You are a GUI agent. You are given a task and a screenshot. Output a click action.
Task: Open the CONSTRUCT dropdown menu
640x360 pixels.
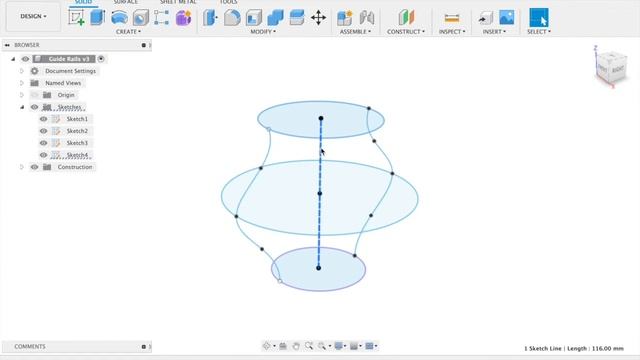point(406,31)
